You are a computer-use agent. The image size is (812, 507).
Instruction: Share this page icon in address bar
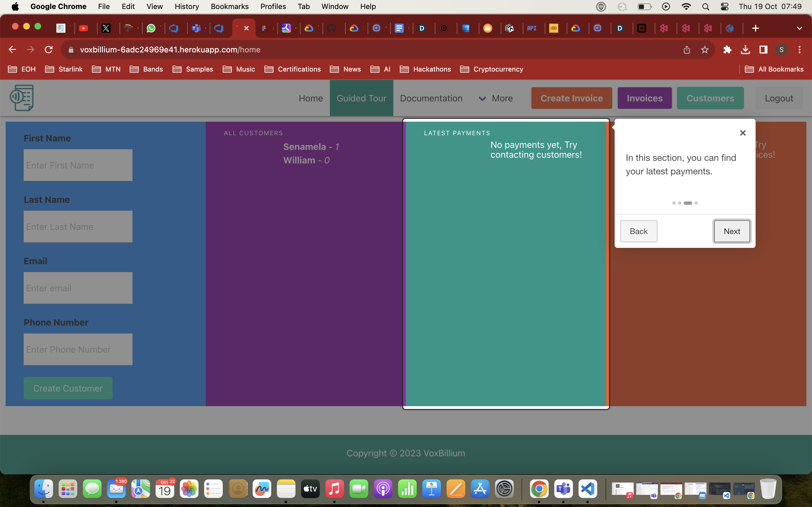click(687, 50)
